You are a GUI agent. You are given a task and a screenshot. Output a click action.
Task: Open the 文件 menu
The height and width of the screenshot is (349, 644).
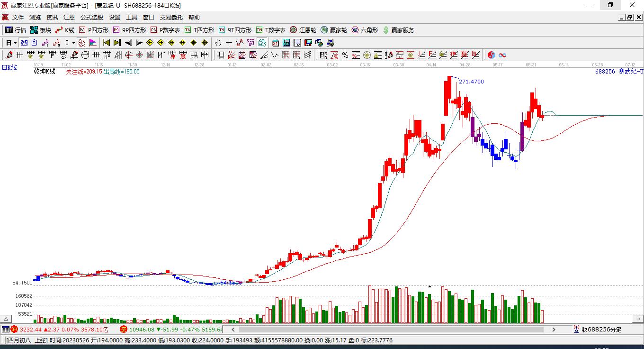[18, 18]
